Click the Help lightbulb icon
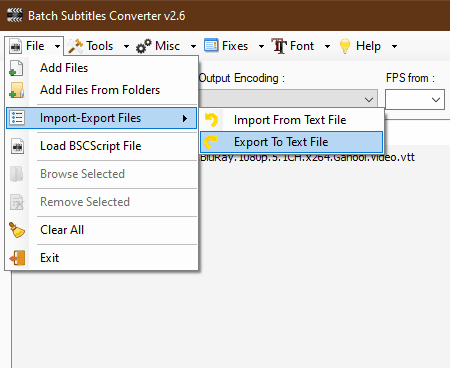The width and height of the screenshot is (450, 368). tap(345, 46)
